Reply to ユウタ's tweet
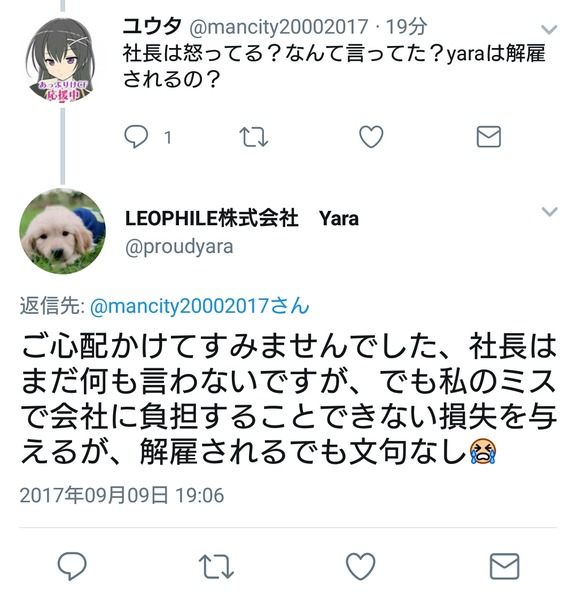This screenshot has width=577, height=600. (x=136, y=137)
